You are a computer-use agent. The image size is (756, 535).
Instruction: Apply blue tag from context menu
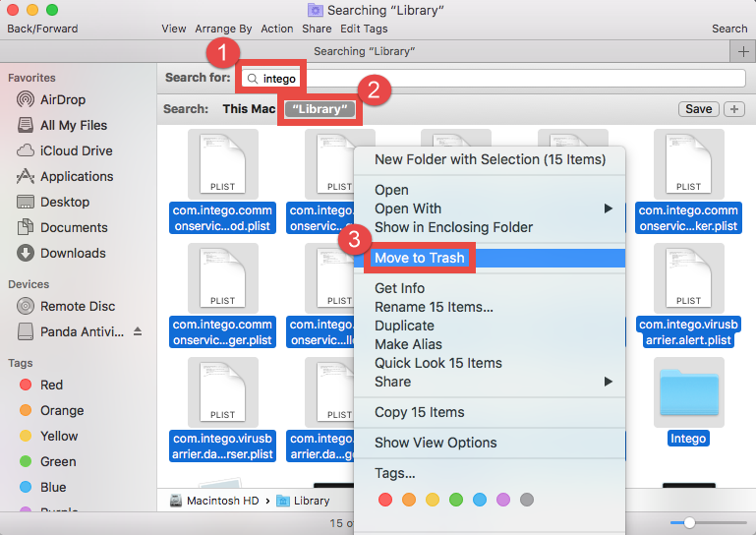pos(480,500)
